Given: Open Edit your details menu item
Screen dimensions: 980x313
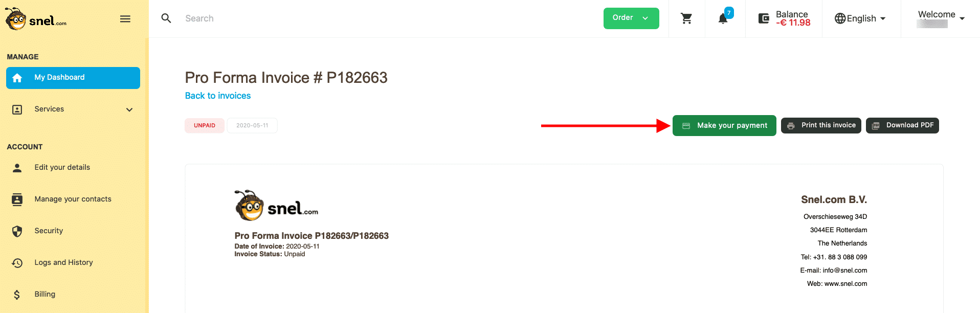Looking at the screenshot, I should (x=73, y=168).
